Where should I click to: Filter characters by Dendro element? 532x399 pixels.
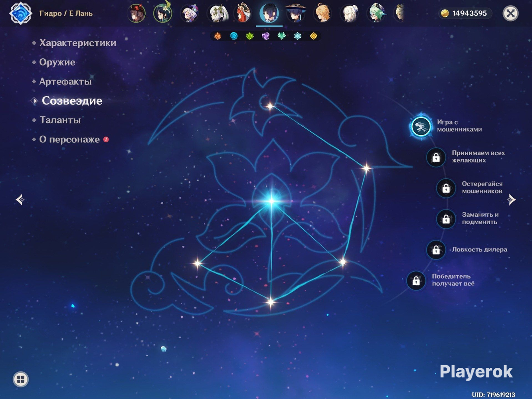click(250, 36)
